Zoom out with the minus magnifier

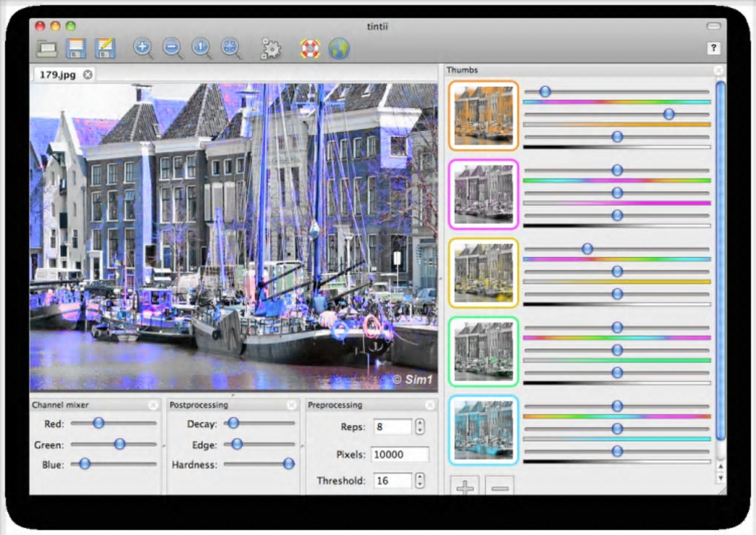coord(171,48)
